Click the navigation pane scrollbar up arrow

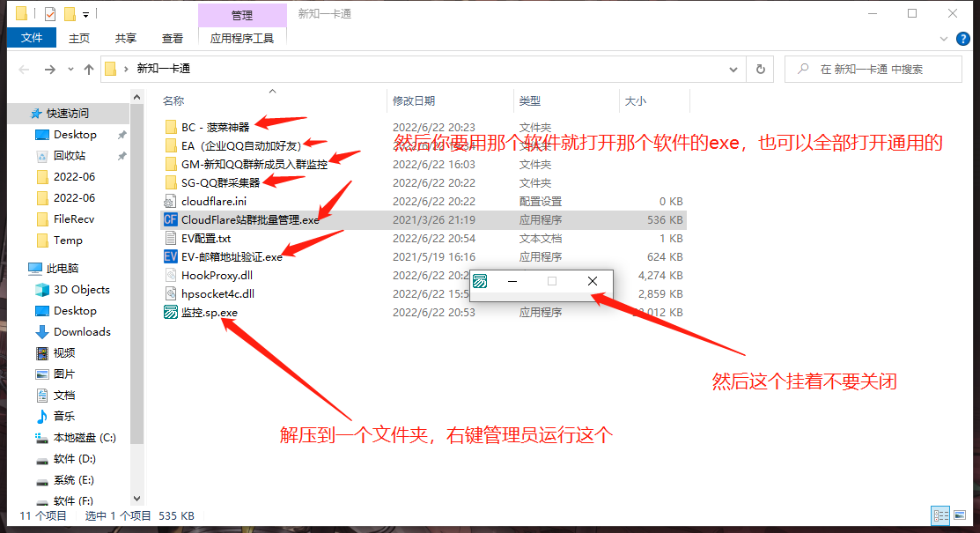coord(136,97)
